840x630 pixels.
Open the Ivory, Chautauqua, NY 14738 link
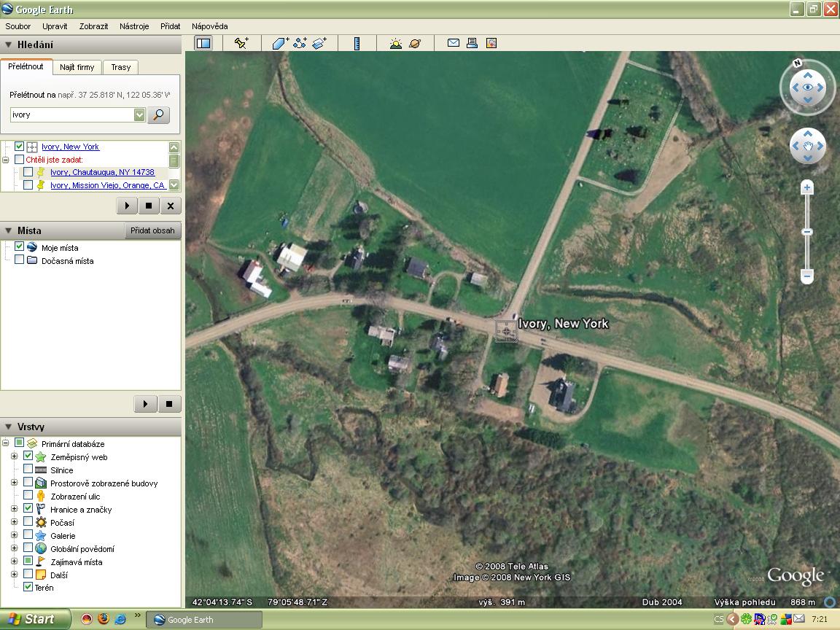tap(102, 172)
